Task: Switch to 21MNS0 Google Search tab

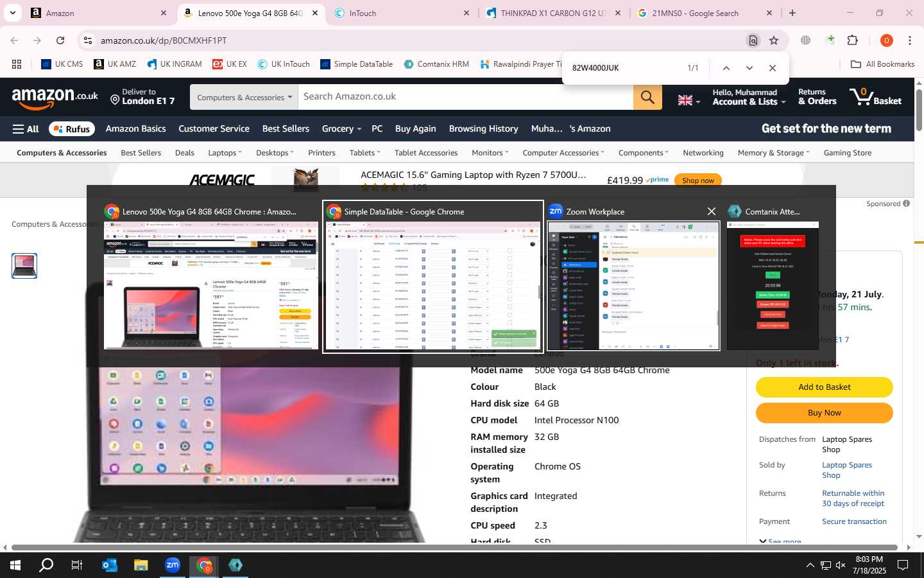Action: point(705,13)
